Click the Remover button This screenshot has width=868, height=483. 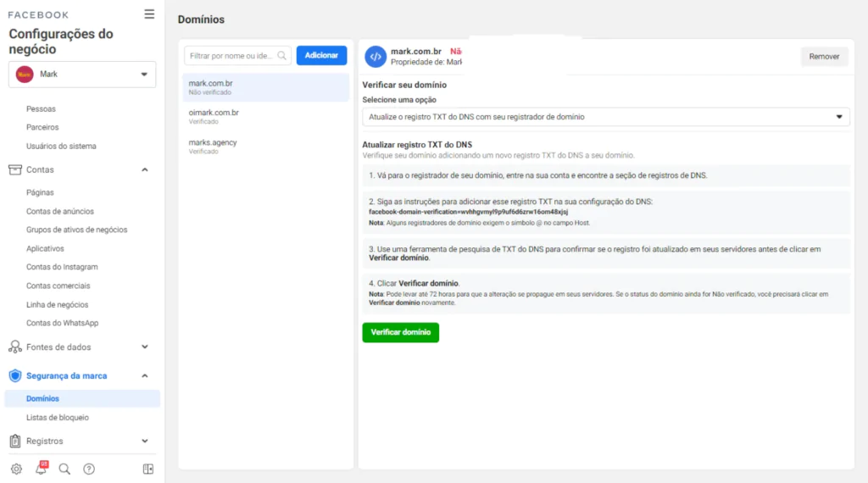pos(824,57)
